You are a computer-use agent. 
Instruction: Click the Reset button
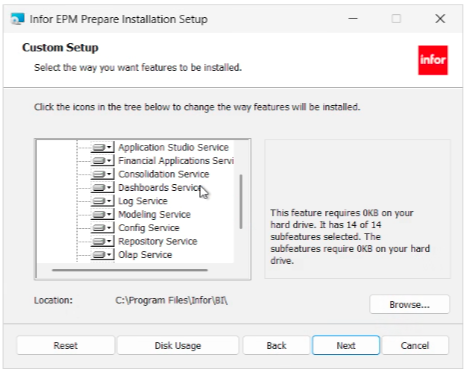pyautogui.click(x=65, y=345)
